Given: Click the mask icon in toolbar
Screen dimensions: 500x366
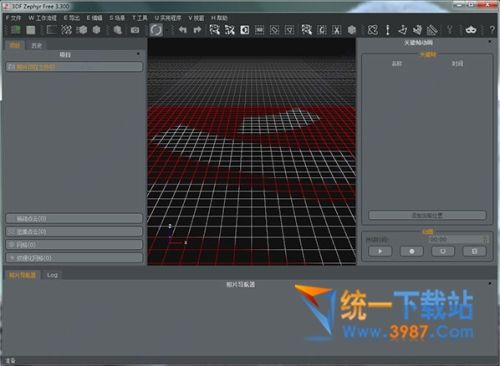Looking at the screenshot, I should point(471,30).
